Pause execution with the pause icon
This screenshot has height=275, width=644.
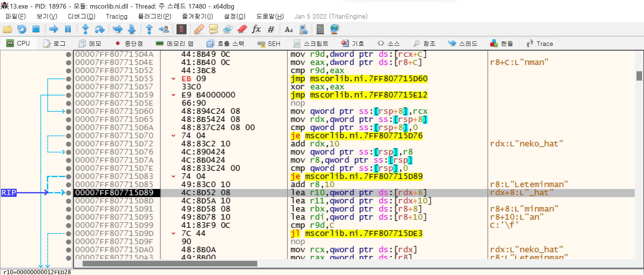(68, 29)
